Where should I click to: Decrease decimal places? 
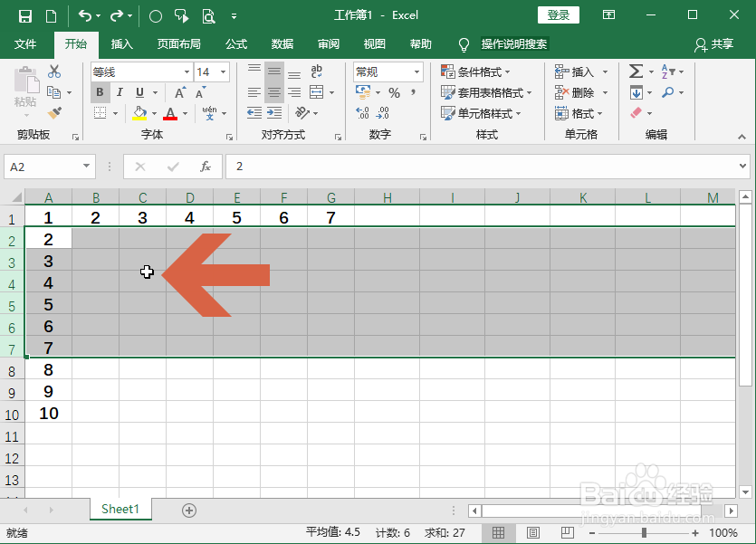click(x=383, y=113)
